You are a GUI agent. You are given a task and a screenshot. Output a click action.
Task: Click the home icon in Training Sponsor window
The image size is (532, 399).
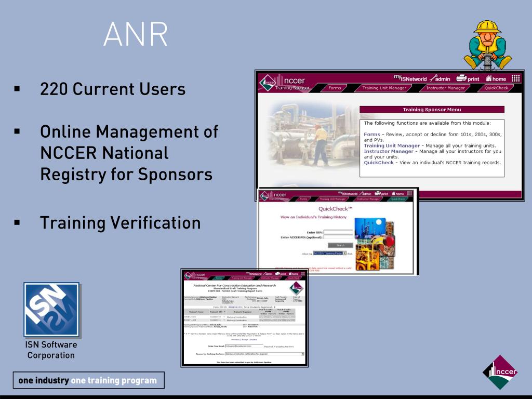(x=496, y=79)
